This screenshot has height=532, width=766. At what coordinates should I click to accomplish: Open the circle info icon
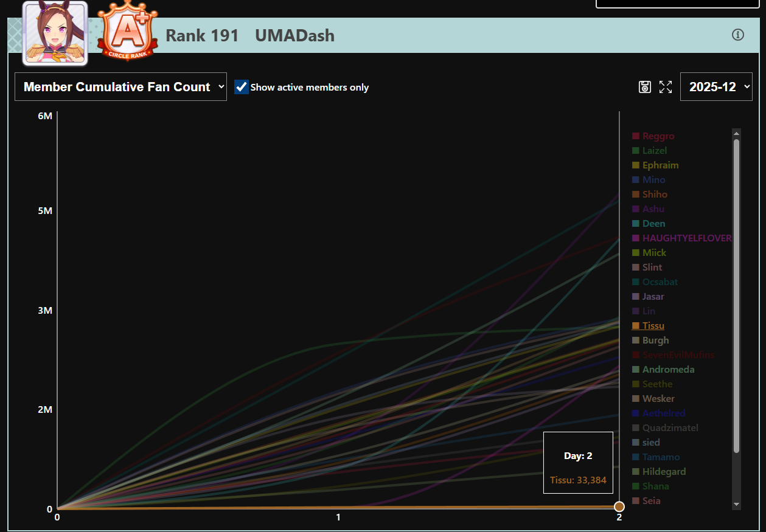(738, 35)
